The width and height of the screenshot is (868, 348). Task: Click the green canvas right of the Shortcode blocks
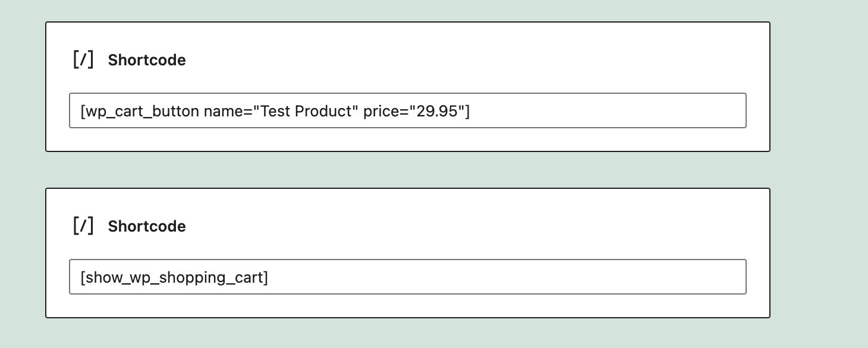[x=819, y=172]
